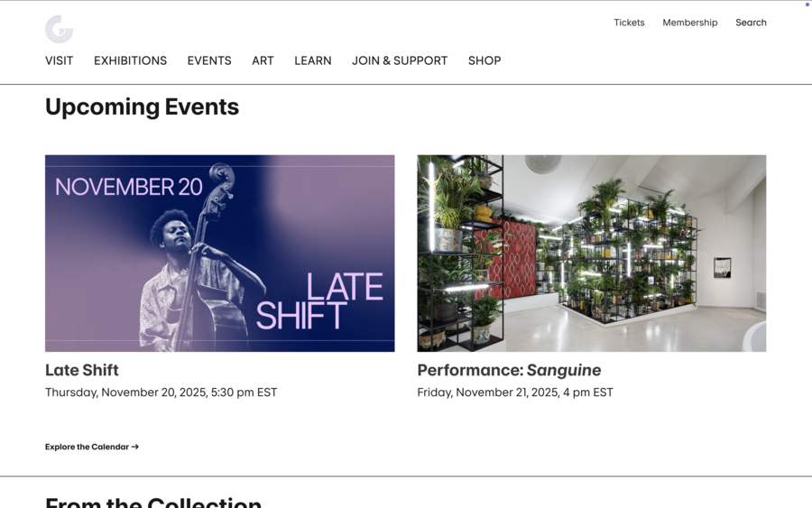
Task: Click Search in the top bar
Action: tap(751, 23)
